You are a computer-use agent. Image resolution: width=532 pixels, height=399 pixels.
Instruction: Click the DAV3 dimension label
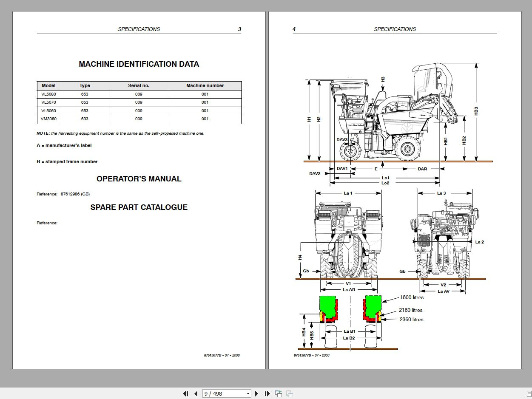[x=342, y=139]
